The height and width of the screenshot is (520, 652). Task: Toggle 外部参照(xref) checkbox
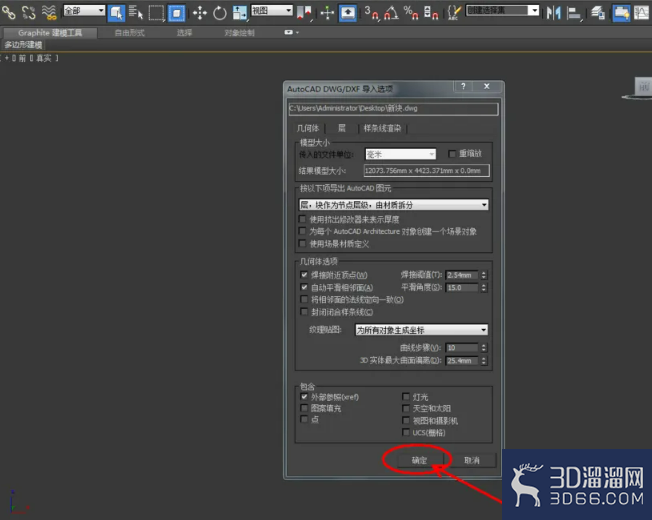point(304,397)
